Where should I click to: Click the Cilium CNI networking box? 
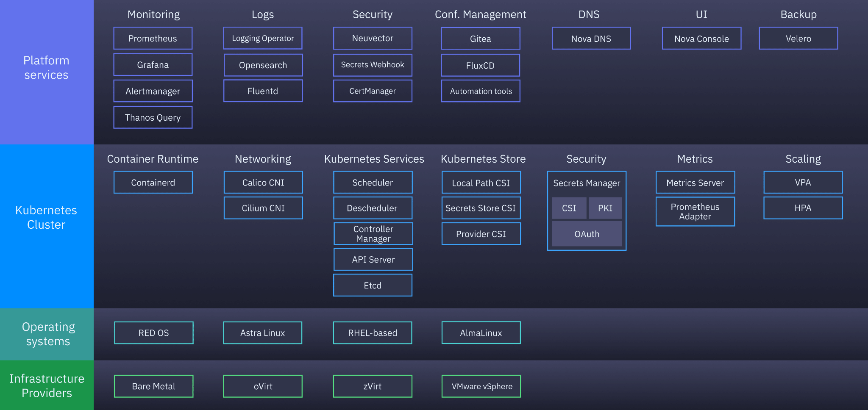[x=263, y=208]
